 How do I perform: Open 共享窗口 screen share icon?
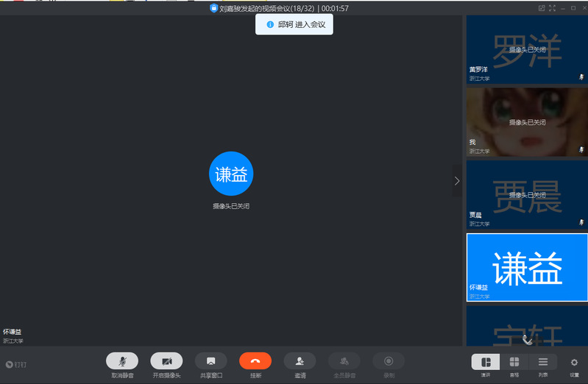[210, 361]
